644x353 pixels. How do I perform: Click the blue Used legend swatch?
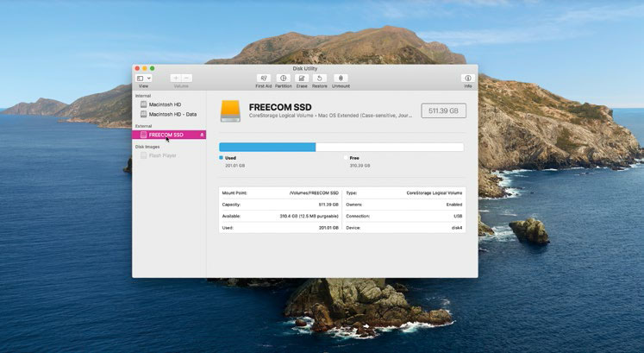tap(222, 157)
